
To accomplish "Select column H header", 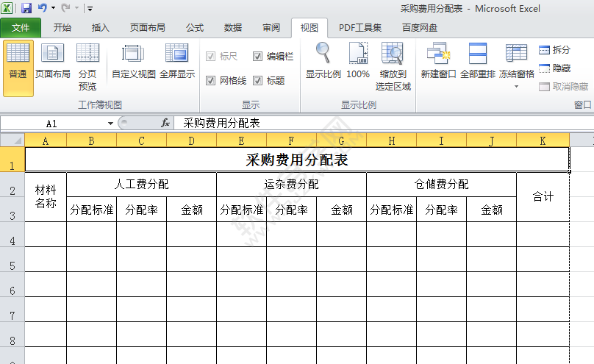I will coord(391,141).
